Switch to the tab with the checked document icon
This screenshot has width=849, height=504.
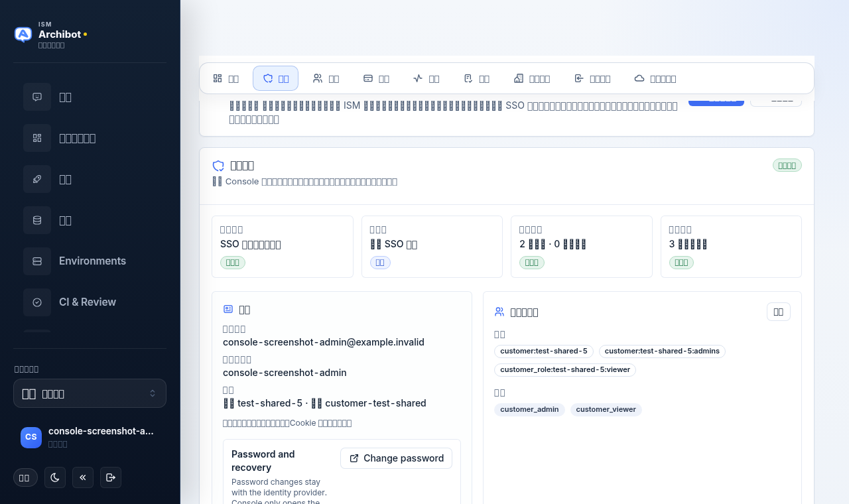click(476, 78)
